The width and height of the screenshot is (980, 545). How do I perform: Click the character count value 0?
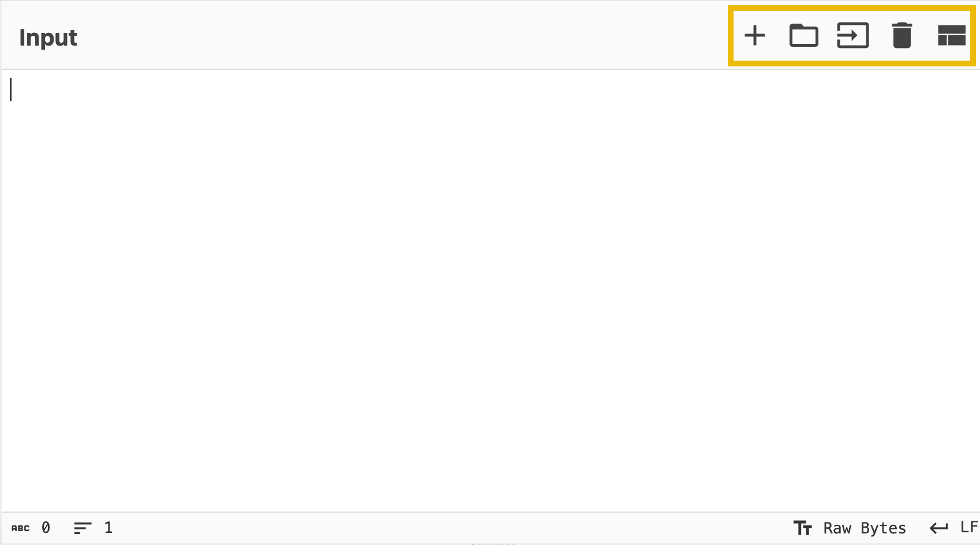[46, 528]
